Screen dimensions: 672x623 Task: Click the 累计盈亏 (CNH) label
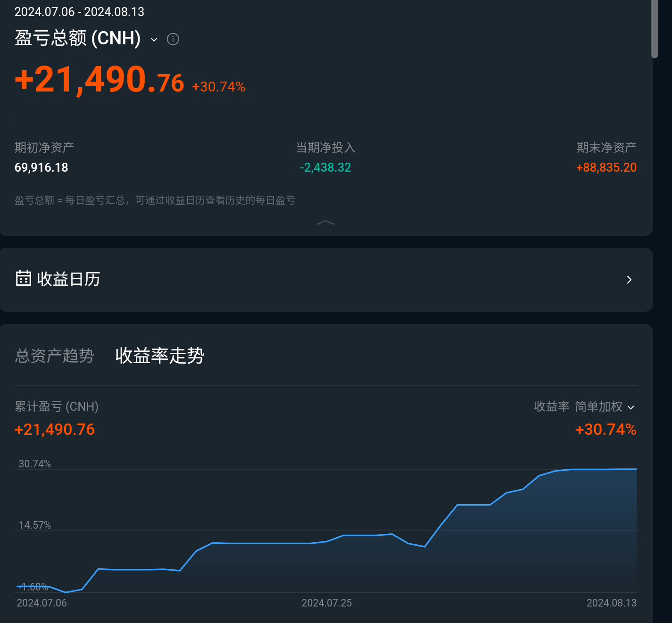57,407
